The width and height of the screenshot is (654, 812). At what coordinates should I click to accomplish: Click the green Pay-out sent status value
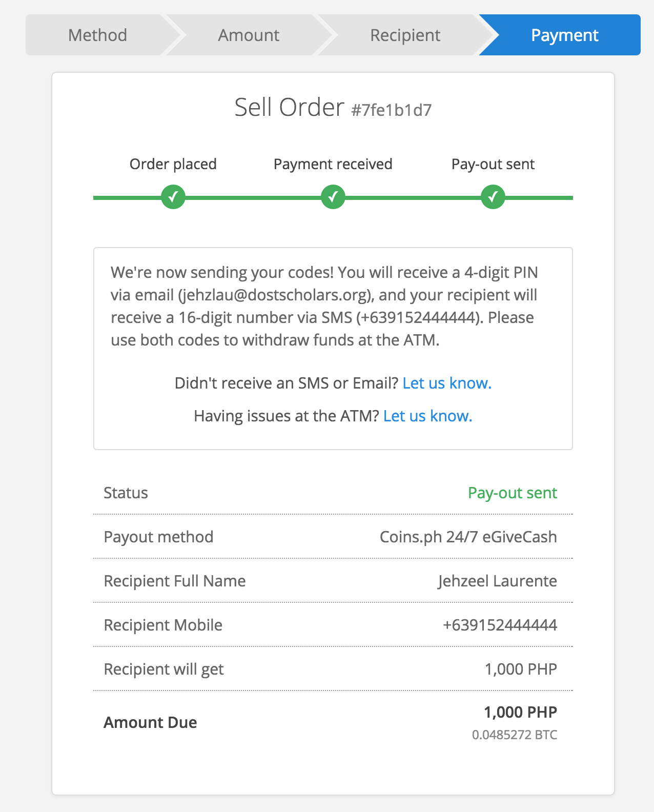(512, 493)
